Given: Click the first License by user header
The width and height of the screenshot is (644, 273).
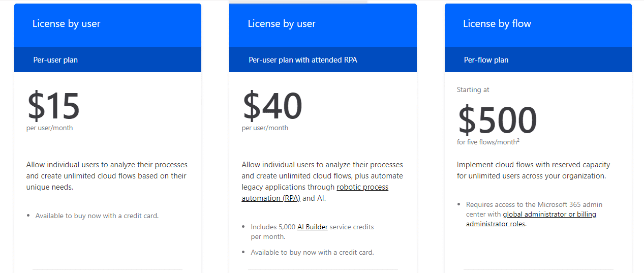Looking at the screenshot, I should (67, 24).
